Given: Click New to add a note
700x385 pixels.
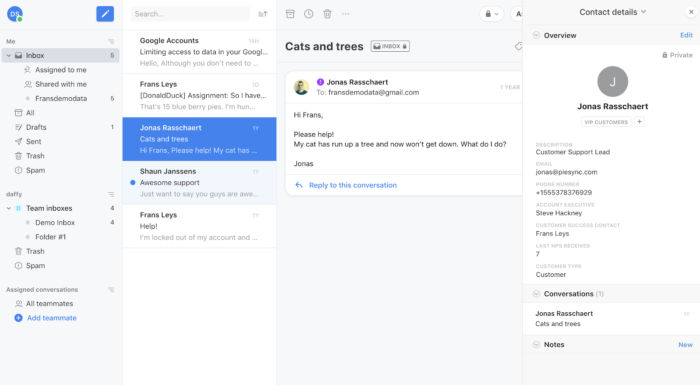Looking at the screenshot, I should (685, 345).
